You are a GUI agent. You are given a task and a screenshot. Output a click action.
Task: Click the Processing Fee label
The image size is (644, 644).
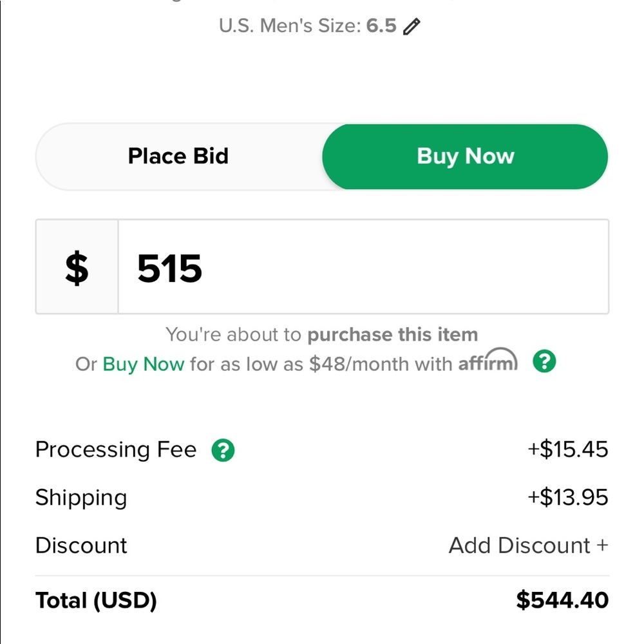tap(116, 450)
